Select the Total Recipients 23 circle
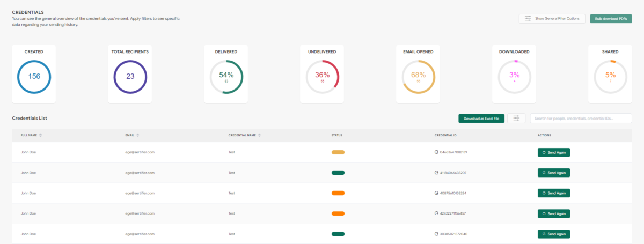 point(130,77)
